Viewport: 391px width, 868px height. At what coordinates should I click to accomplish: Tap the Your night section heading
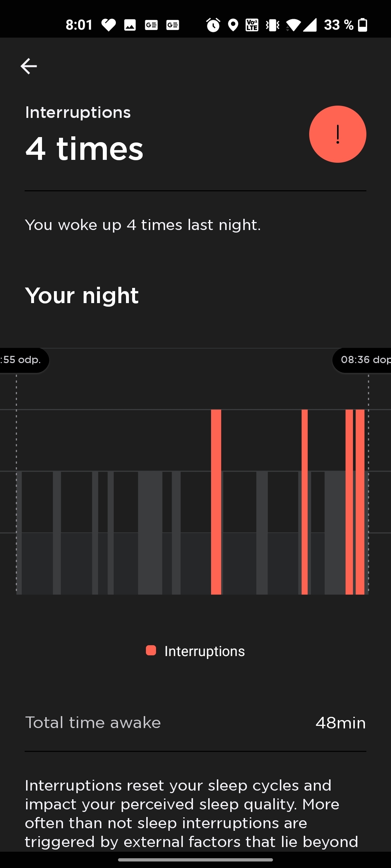[x=82, y=295]
